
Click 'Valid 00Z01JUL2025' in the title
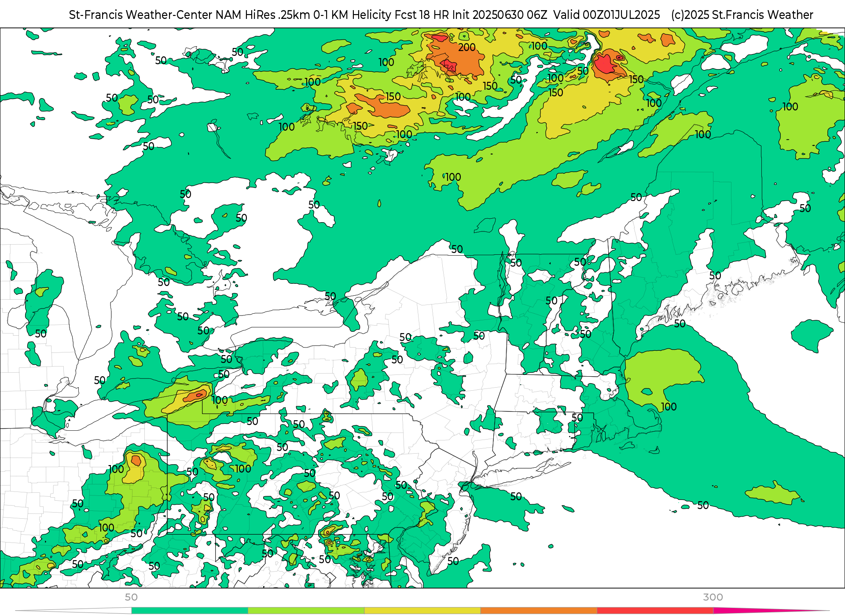coord(606,15)
